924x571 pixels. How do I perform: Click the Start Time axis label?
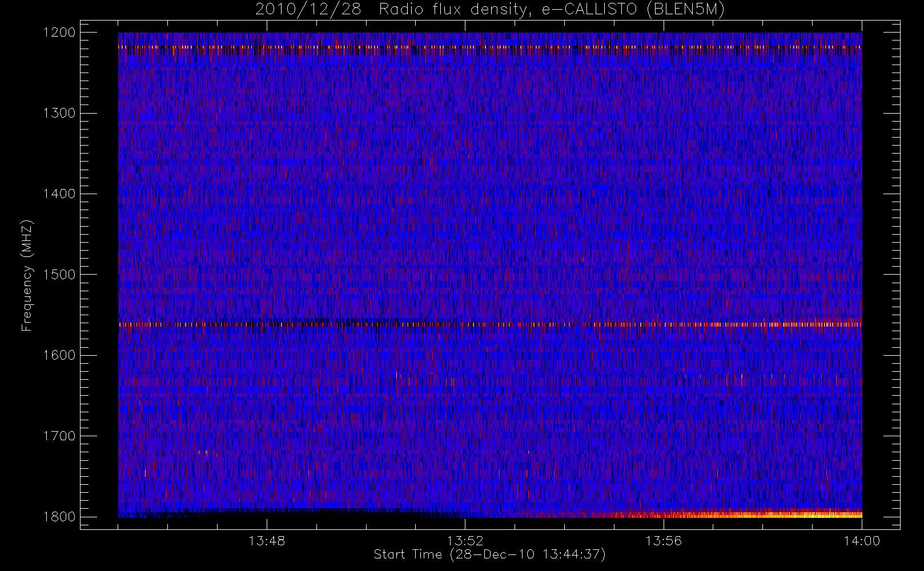click(x=489, y=554)
